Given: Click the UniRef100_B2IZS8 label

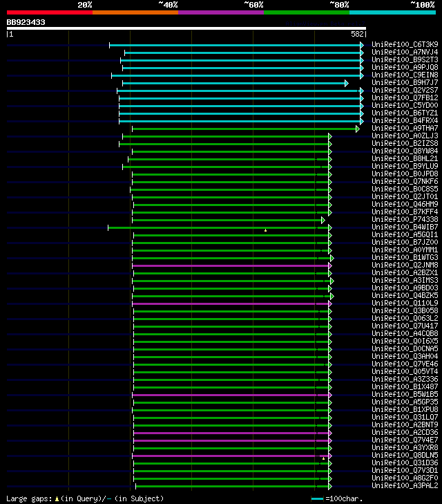Looking at the screenshot, I should [405, 143].
